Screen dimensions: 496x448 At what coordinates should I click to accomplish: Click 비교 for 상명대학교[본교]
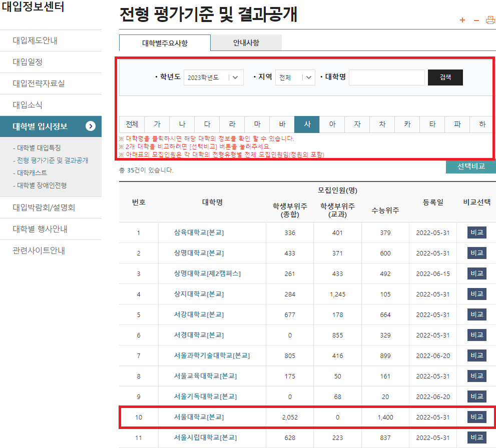476,253
